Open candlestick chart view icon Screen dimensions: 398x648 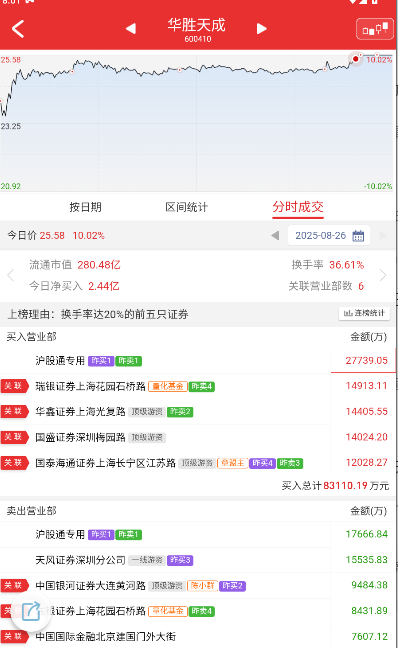pyautogui.click(x=374, y=29)
